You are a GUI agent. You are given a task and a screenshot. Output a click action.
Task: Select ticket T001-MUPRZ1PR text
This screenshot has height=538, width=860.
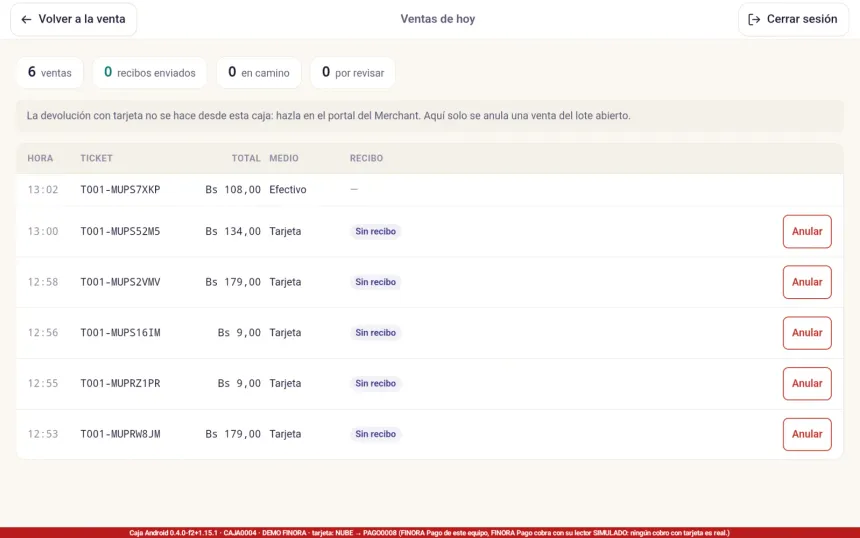pos(120,383)
